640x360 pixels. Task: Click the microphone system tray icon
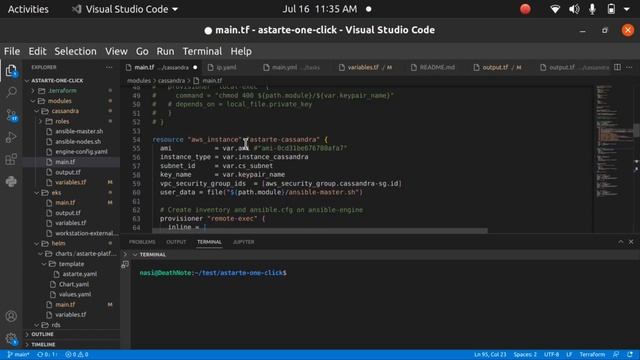tap(592, 9)
